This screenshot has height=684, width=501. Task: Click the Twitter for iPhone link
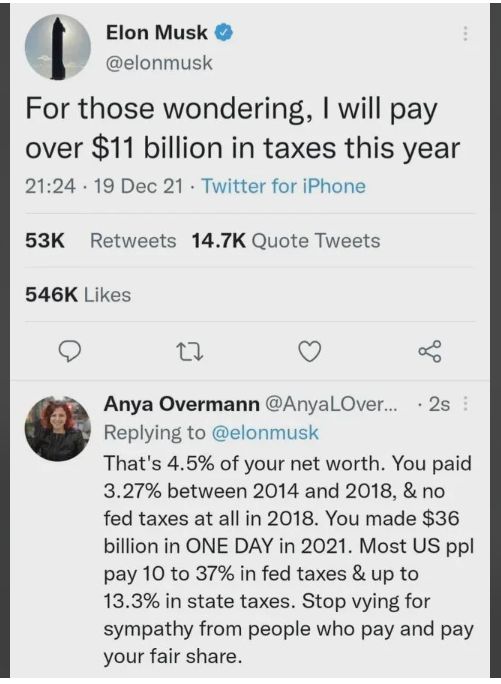click(283, 186)
